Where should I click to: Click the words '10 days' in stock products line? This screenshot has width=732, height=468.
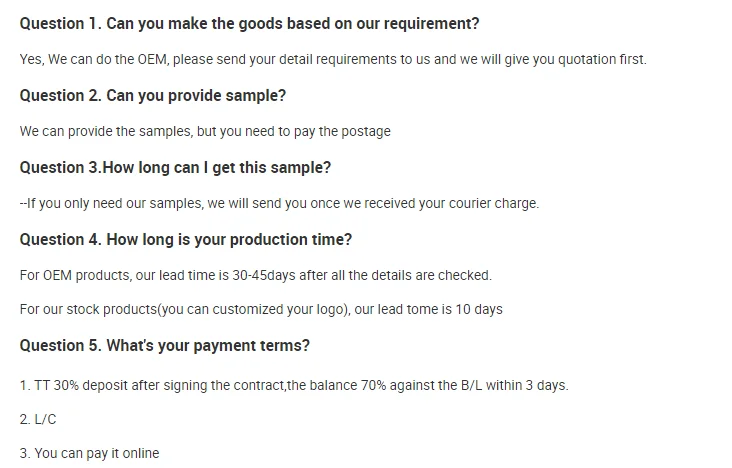click(x=479, y=310)
